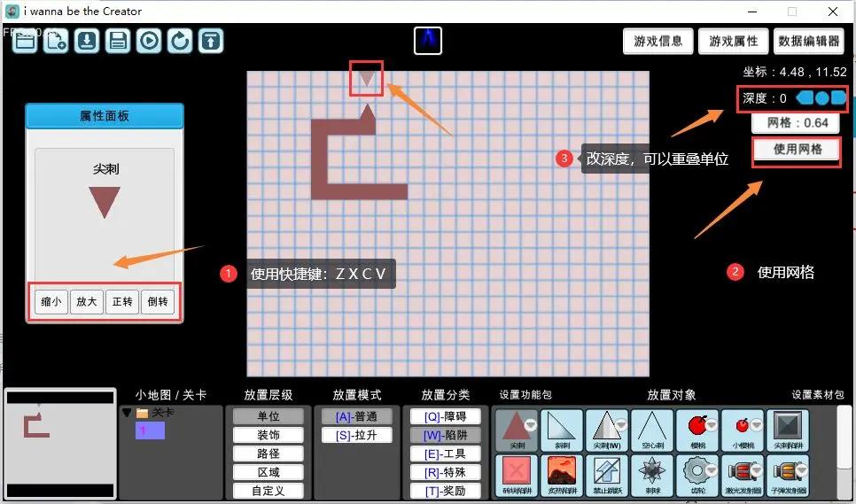Image resolution: width=856 pixels, height=504 pixels.
Task: Click the new file icon with plus
Action: coord(55,41)
